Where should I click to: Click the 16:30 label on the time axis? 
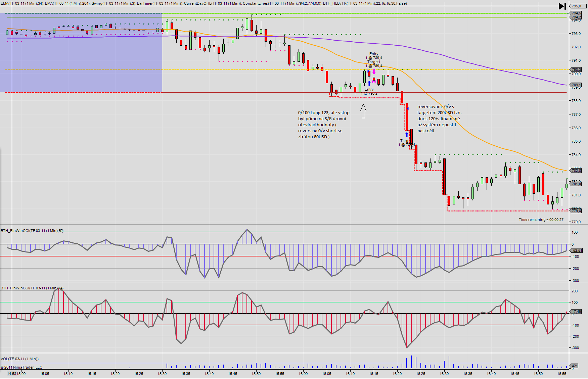pyautogui.click(x=444, y=374)
